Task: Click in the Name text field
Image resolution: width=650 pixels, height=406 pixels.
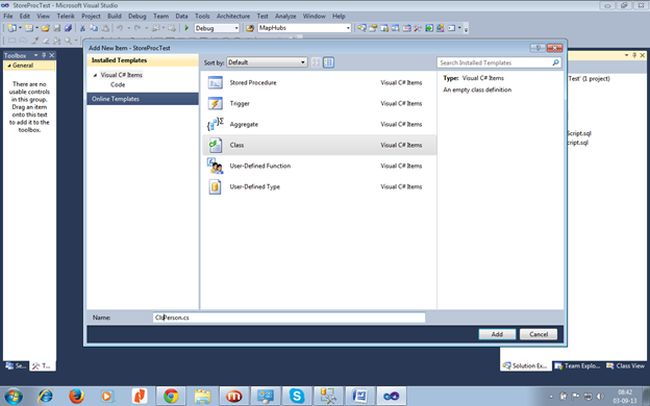Action: [x=289, y=318]
